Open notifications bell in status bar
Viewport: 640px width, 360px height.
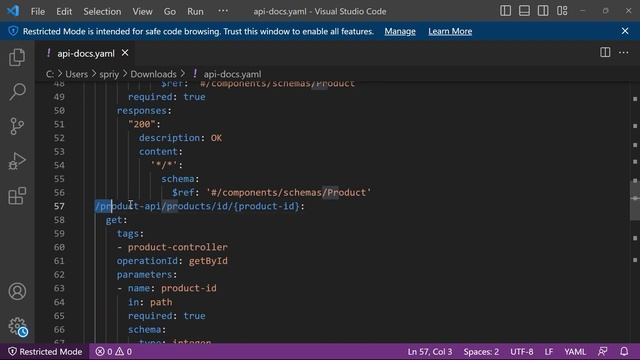[624, 351]
